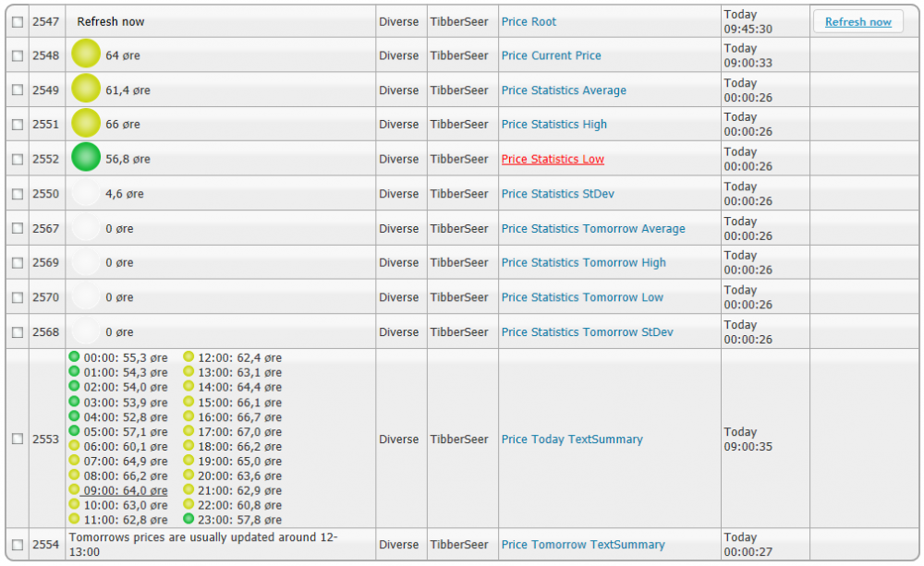The height and width of the screenshot is (566, 924).
Task: Open Price Statistics Tomorrow Average link
Action: (x=593, y=228)
